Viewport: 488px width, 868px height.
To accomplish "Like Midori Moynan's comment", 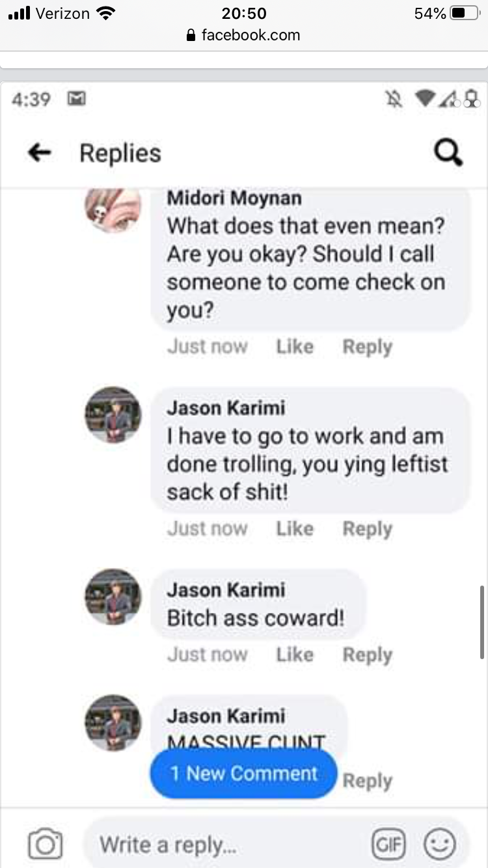I will 295,346.
